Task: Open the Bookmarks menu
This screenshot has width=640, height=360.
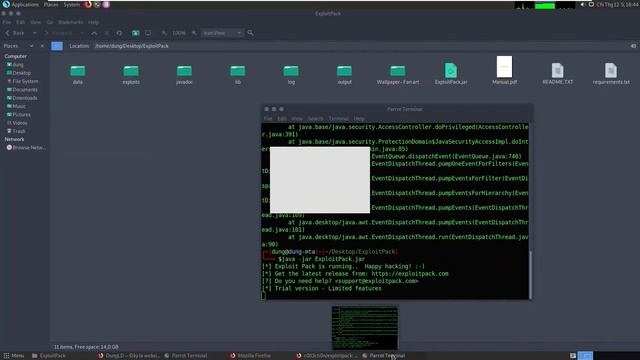Action: (x=70, y=22)
